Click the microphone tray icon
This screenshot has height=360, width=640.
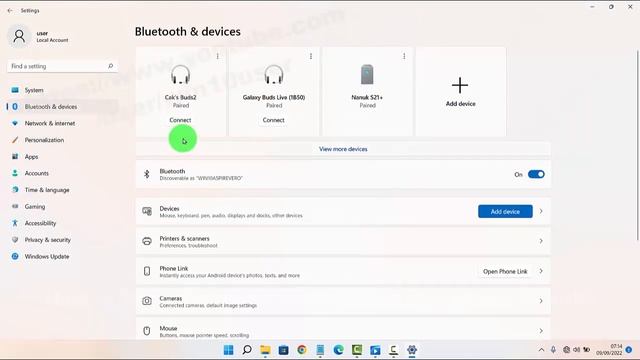pyautogui.click(x=553, y=350)
